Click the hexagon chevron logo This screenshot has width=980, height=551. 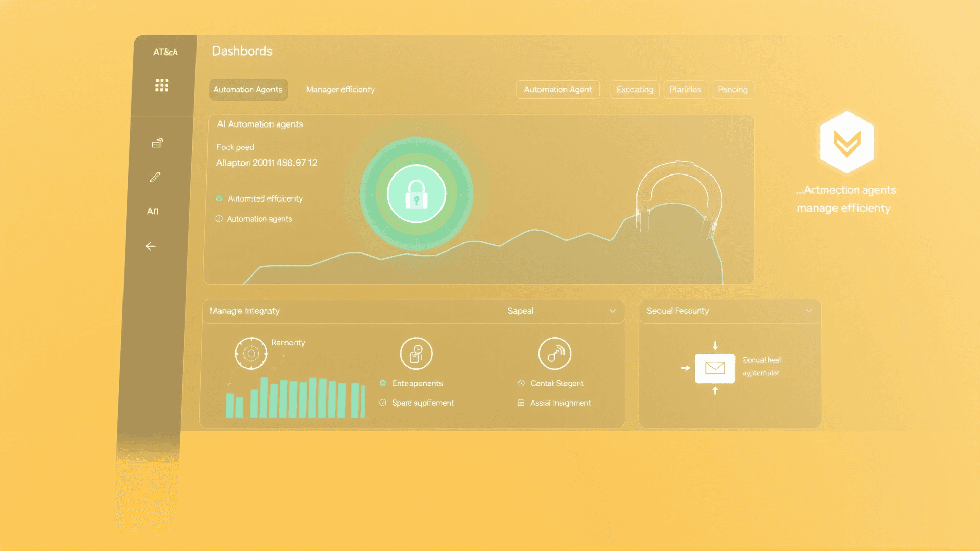[847, 143]
